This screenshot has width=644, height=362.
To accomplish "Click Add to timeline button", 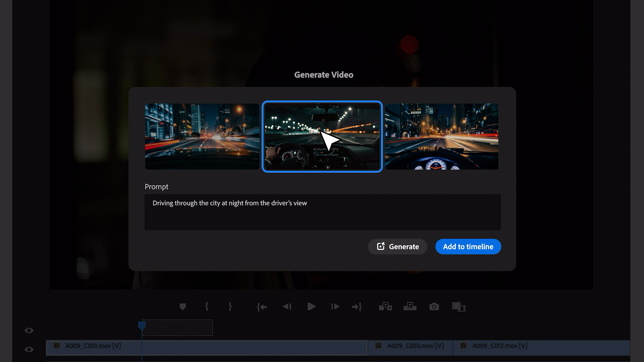I will (x=468, y=247).
